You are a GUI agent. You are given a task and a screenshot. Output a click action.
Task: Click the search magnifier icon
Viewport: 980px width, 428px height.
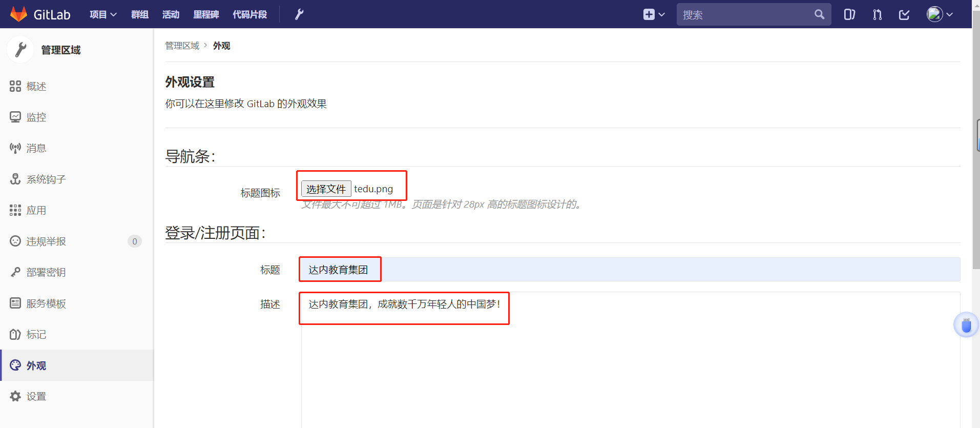(x=820, y=14)
